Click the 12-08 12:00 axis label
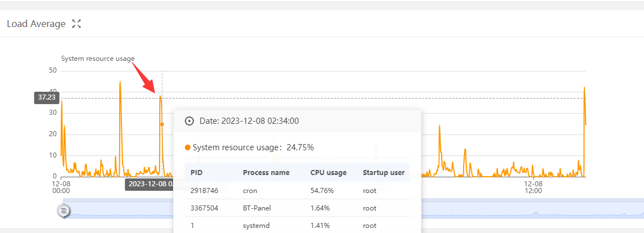The image size is (644, 233). (x=533, y=187)
